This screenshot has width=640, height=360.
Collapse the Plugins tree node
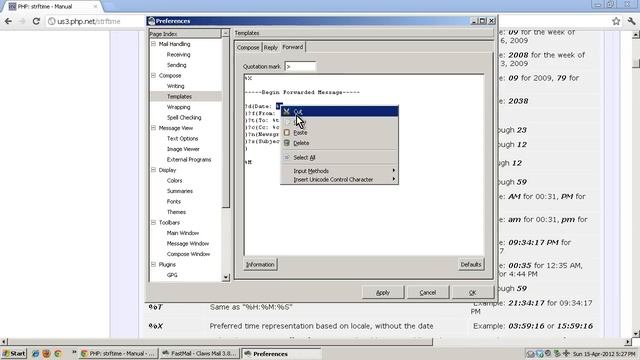(x=153, y=264)
